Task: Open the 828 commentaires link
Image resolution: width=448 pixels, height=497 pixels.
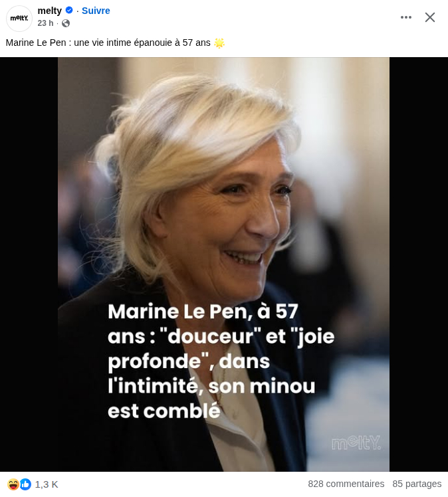Action: click(x=346, y=484)
